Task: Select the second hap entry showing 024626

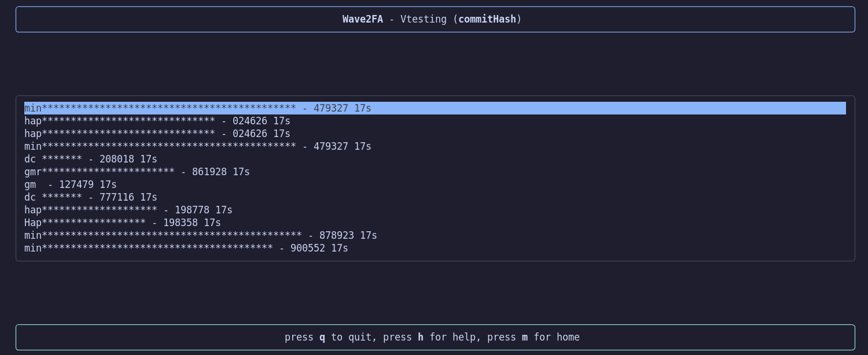Action: click(157, 134)
